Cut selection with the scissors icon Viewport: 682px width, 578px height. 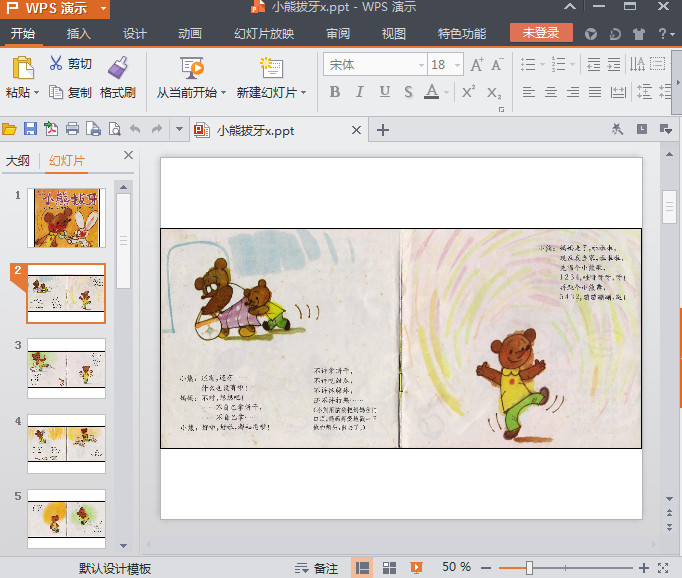56,63
